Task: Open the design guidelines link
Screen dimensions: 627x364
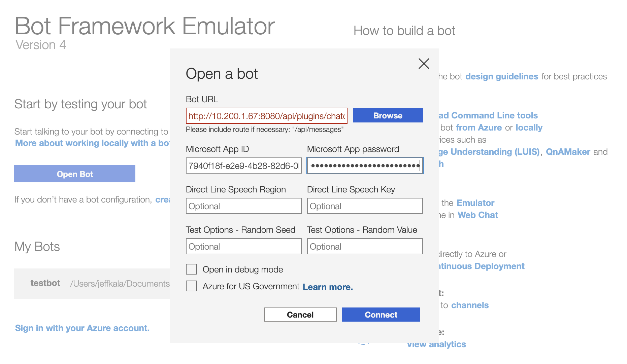Action: pos(502,77)
